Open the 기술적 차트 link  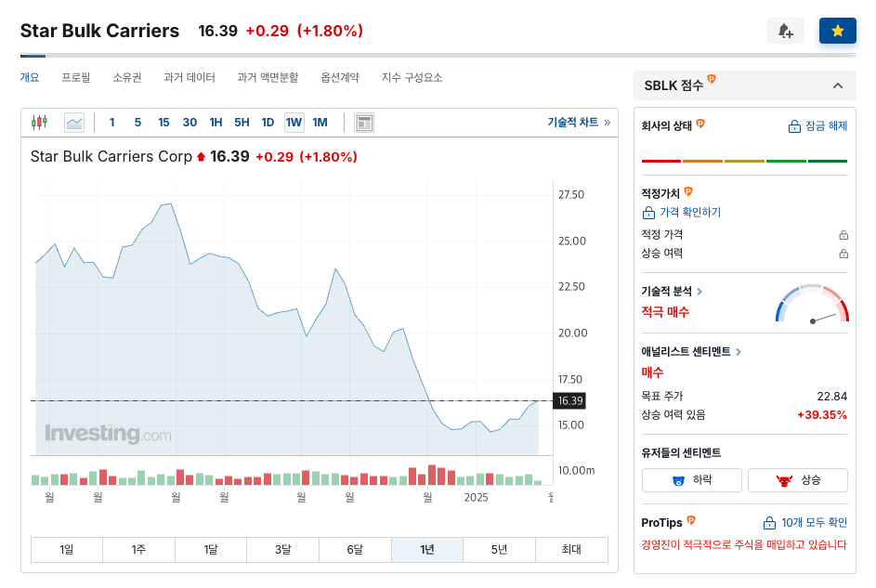pyautogui.click(x=578, y=122)
